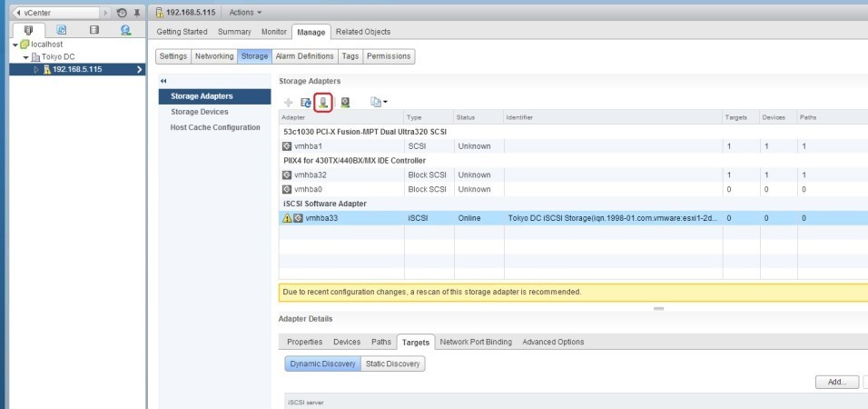Select the VMs and Templates inventory tab icon
The width and height of the screenshot is (868, 409).
pyautogui.click(x=62, y=31)
